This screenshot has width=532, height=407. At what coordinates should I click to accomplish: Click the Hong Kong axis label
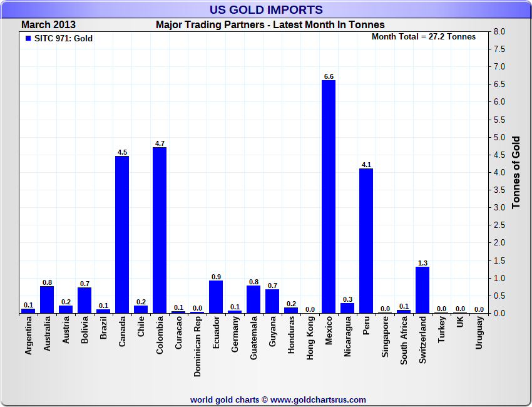(310, 337)
